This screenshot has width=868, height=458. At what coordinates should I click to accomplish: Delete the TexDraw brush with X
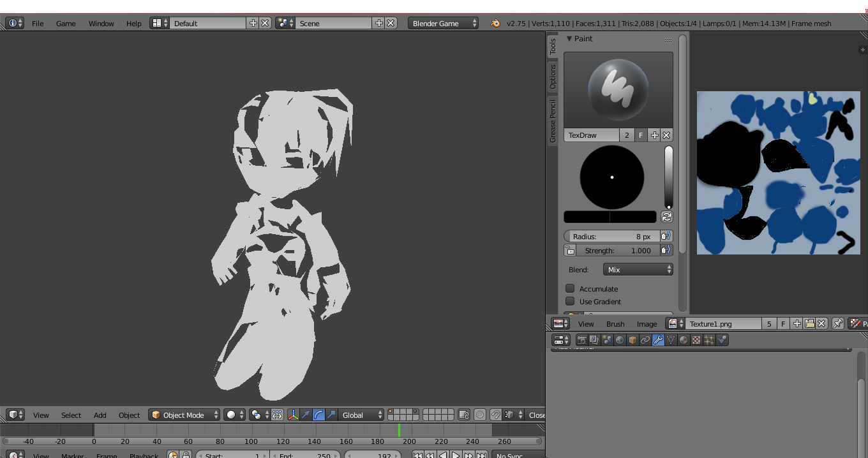pyautogui.click(x=666, y=135)
